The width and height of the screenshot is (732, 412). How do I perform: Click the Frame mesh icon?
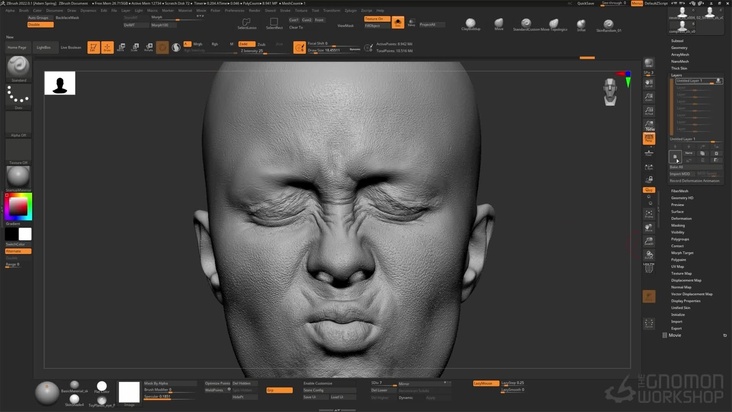point(649,214)
